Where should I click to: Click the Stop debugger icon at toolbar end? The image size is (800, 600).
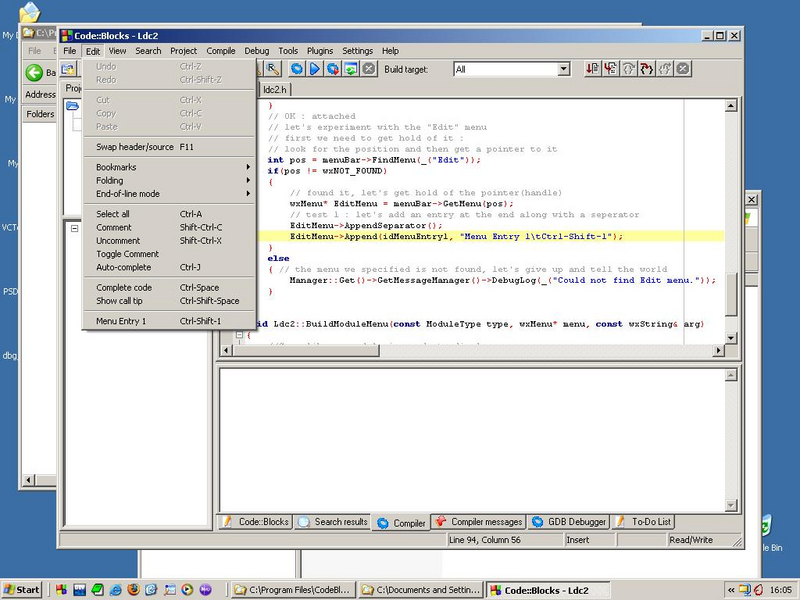click(683, 69)
